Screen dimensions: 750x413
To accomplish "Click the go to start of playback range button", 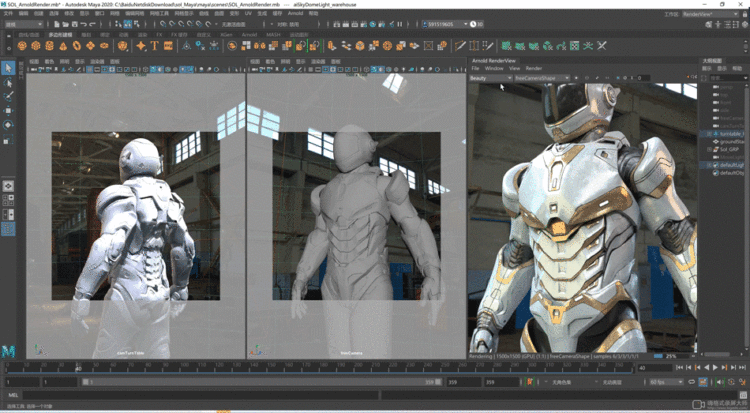I will [679, 368].
